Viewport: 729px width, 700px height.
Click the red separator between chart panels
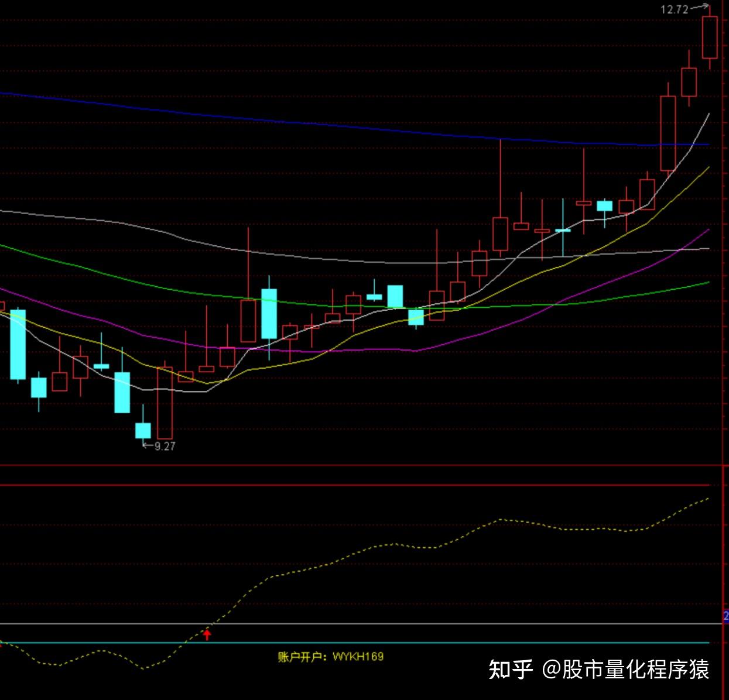pyautogui.click(x=364, y=466)
